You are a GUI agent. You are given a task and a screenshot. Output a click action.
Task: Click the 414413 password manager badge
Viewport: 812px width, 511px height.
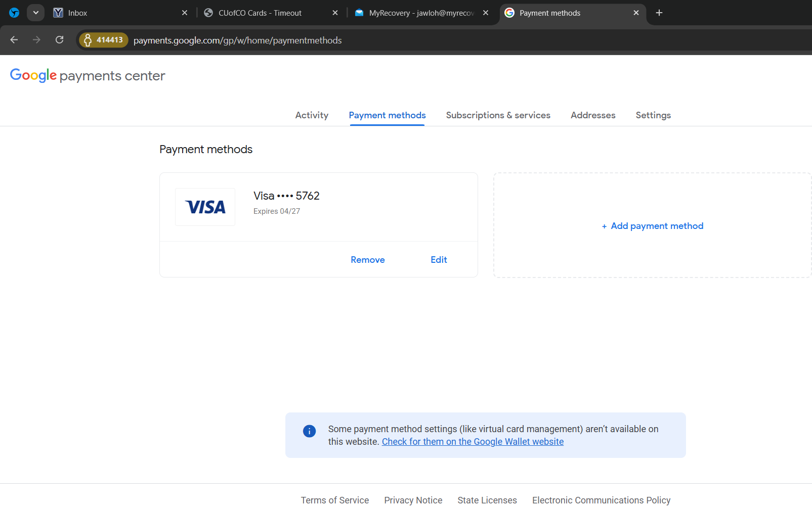pos(104,40)
